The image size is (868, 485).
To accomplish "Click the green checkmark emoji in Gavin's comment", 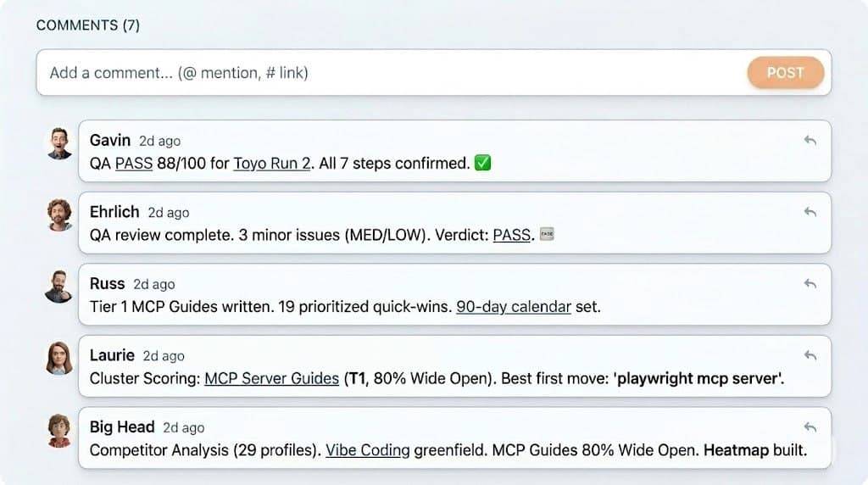I will coord(483,163).
